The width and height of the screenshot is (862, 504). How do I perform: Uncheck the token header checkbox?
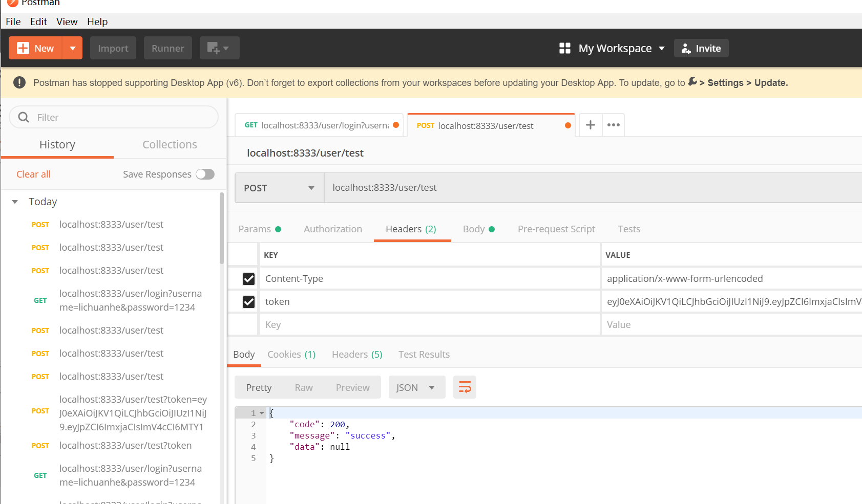click(248, 302)
